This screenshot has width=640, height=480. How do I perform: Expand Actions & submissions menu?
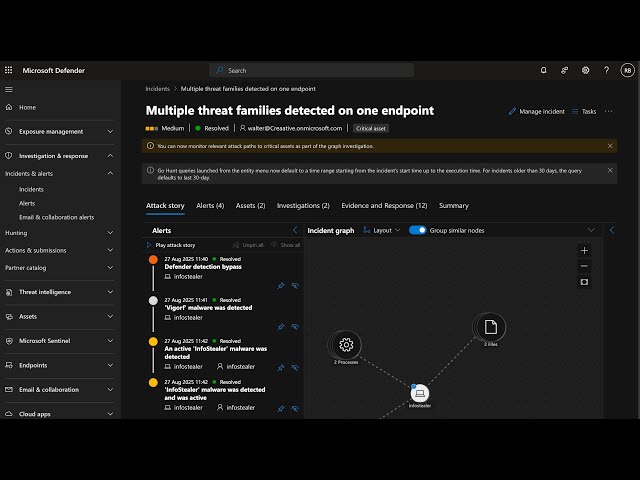point(110,250)
